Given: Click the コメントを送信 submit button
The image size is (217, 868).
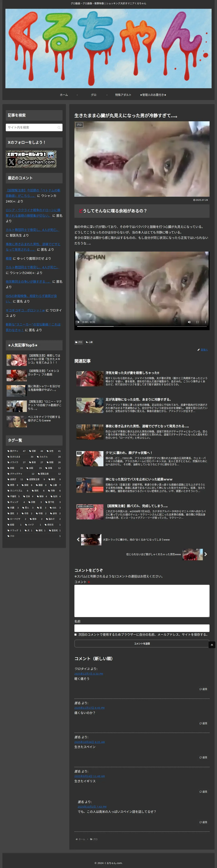Looking at the screenshot, I should tap(142, 644).
